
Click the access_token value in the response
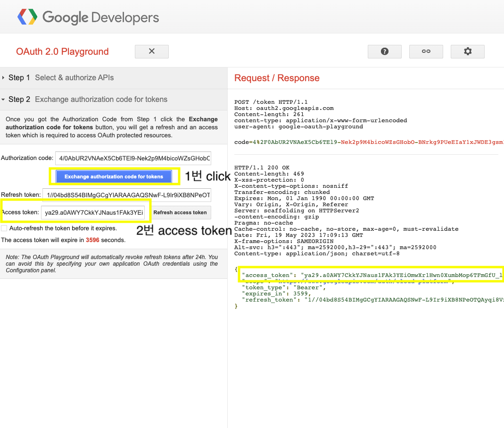tap(402, 276)
